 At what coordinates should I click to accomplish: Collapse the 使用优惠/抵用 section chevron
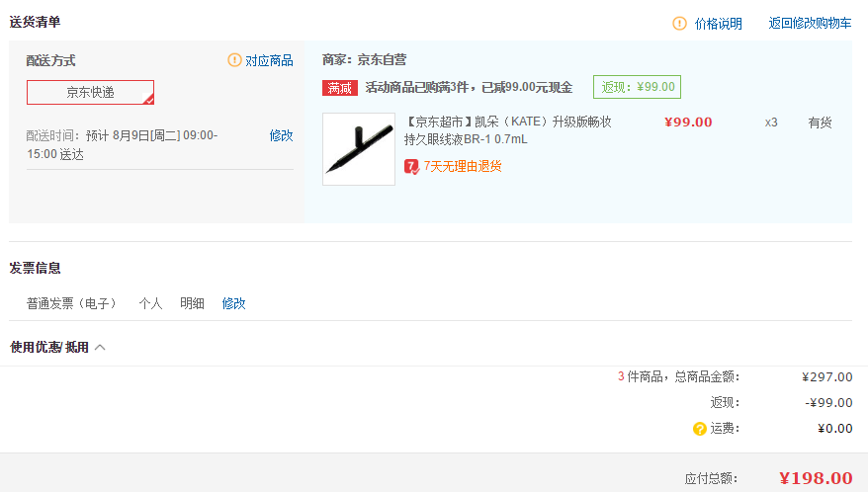(x=100, y=347)
